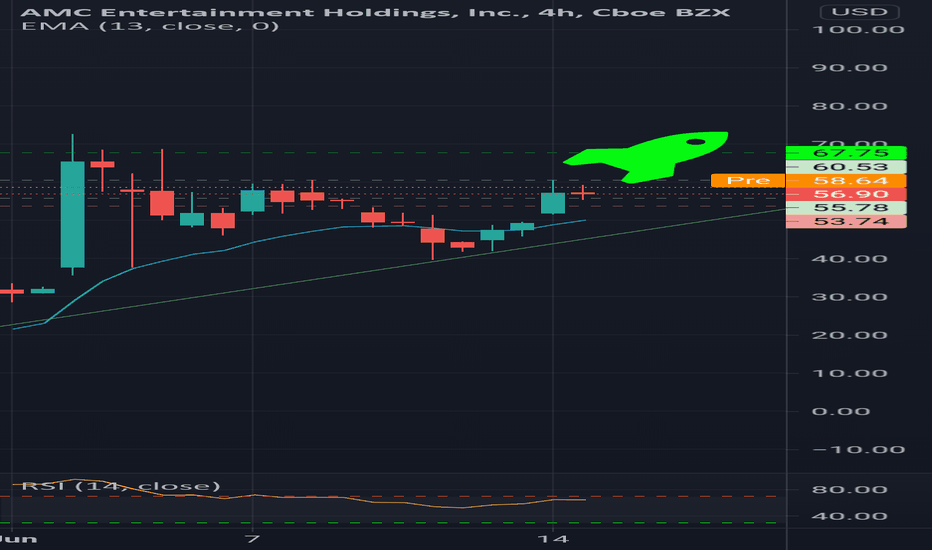Select the large green candle near Jun start
932x550 pixels.
tap(73, 214)
